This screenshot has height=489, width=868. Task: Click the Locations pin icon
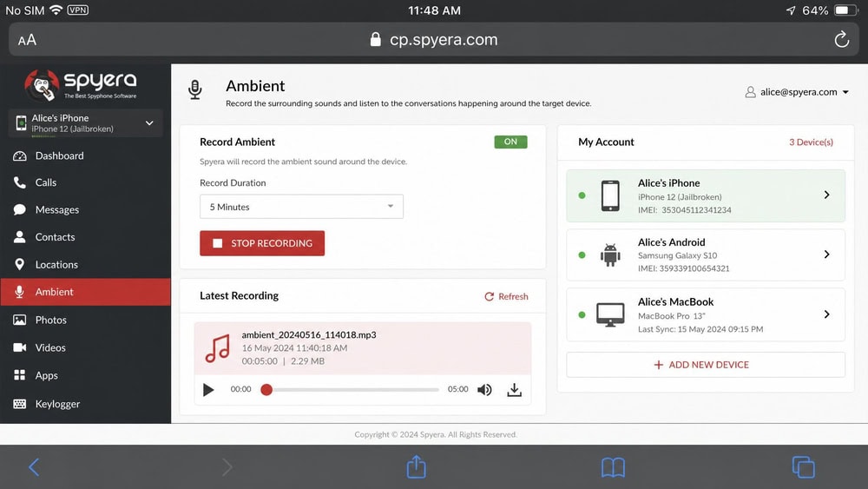click(19, 265)
